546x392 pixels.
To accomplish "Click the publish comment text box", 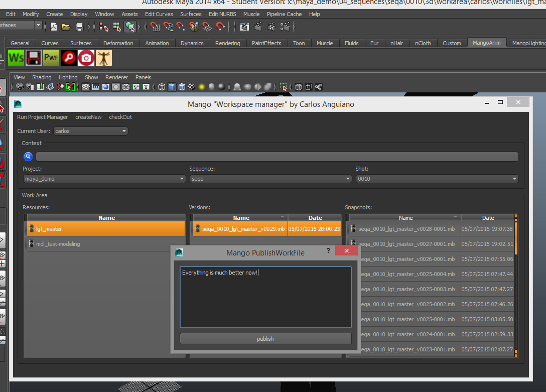I will click(265, 297).
